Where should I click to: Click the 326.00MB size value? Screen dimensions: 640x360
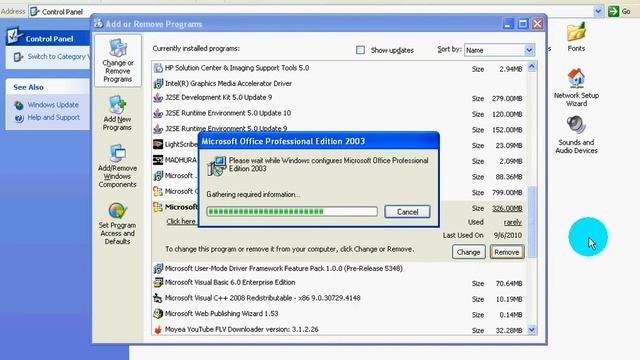coord(507,208)
